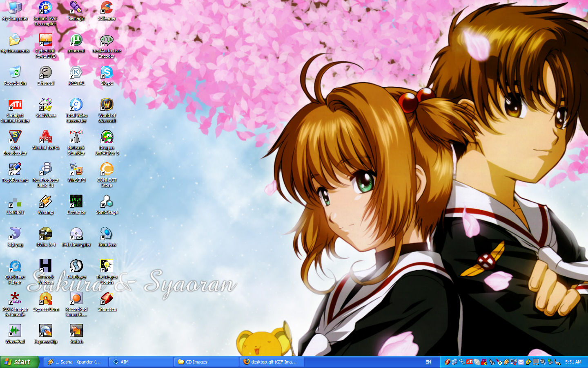This screenshot has width=588, height=368.
Task: Select the Winamp desktop icon
Action: click(45, 202)
